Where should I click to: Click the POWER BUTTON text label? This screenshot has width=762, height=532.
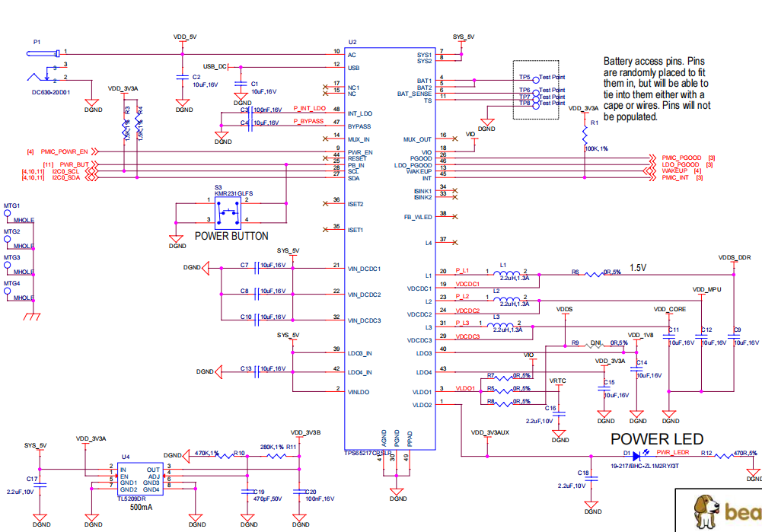231,236
